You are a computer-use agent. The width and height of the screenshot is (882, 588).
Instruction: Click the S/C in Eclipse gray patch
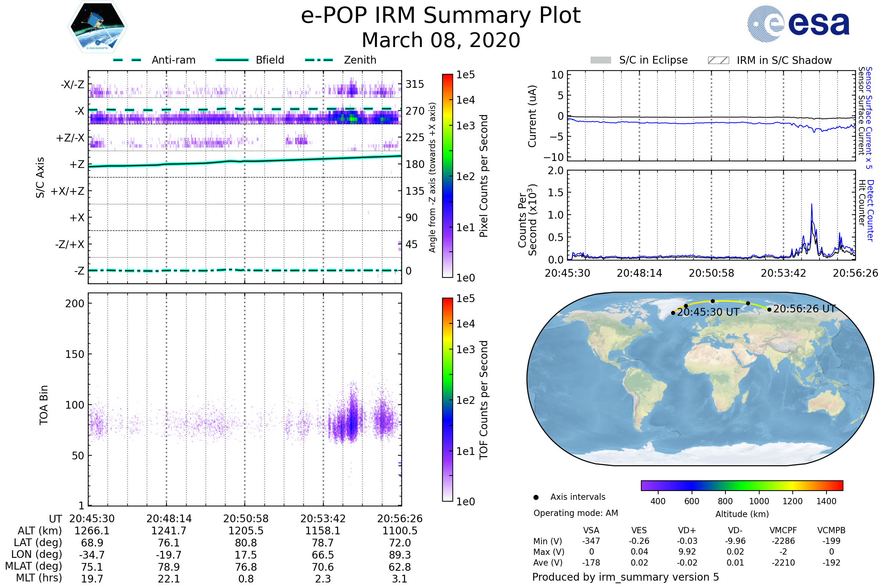click(x=601, y=60)
